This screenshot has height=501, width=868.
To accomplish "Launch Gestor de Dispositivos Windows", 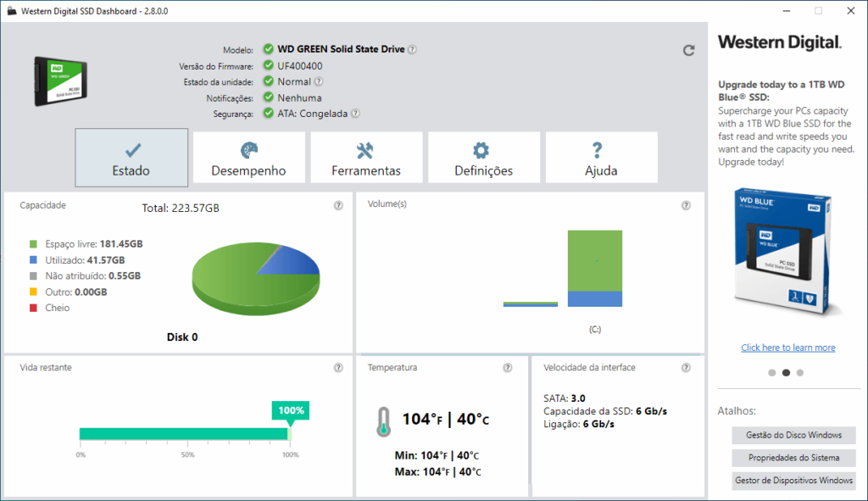I will point(793,481).
